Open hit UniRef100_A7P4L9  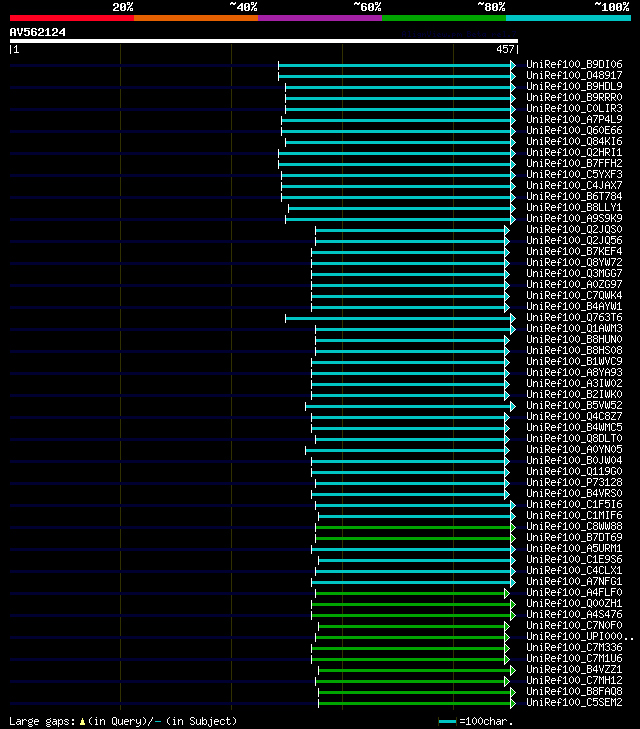574,119
